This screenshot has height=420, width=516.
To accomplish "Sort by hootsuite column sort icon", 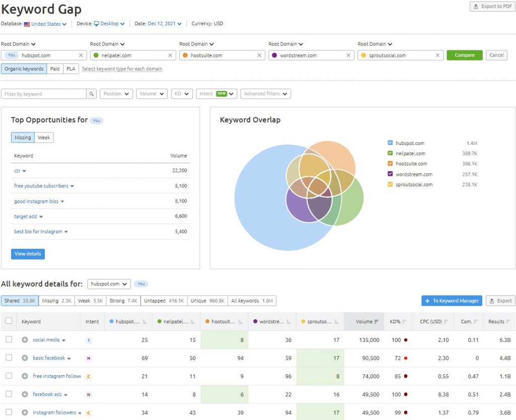I will [x=240, y=322].
